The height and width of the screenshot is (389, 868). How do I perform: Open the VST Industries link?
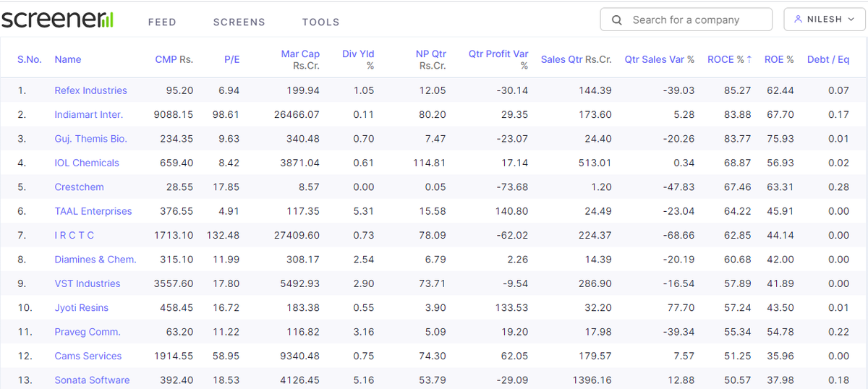click(x=88, y=283)
